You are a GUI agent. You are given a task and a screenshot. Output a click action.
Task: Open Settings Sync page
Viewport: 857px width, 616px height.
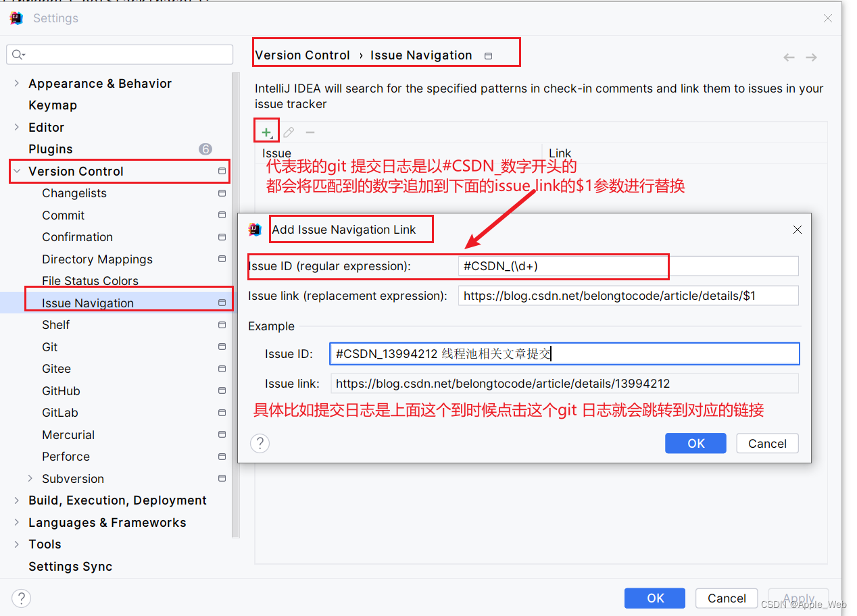click(70, 567)
